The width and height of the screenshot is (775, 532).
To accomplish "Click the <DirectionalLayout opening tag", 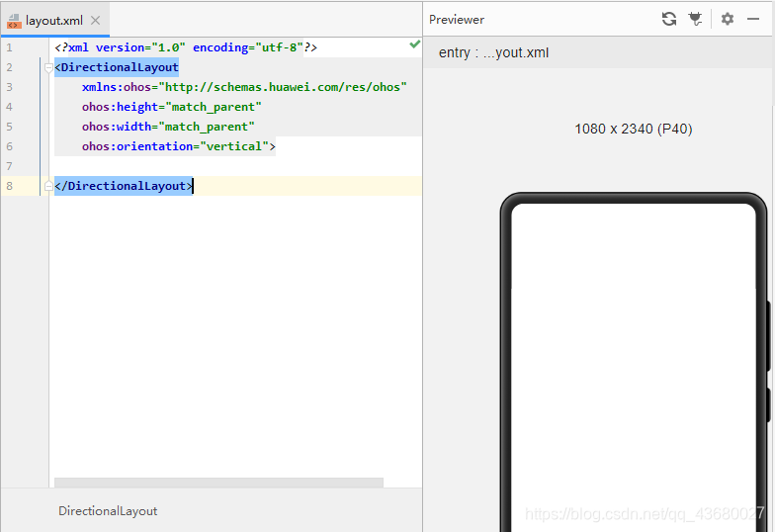I will click(117, 67).
